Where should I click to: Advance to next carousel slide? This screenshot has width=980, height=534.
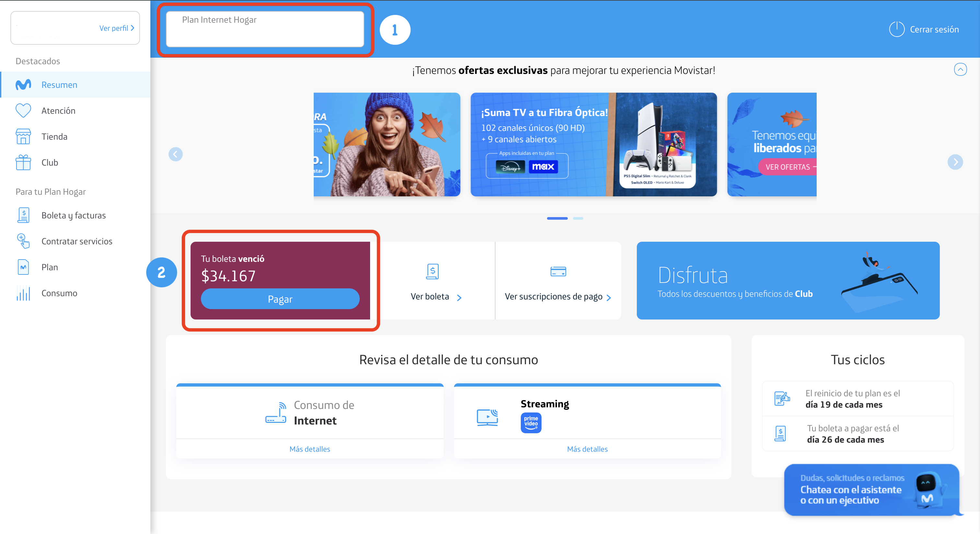coord(955,162)
